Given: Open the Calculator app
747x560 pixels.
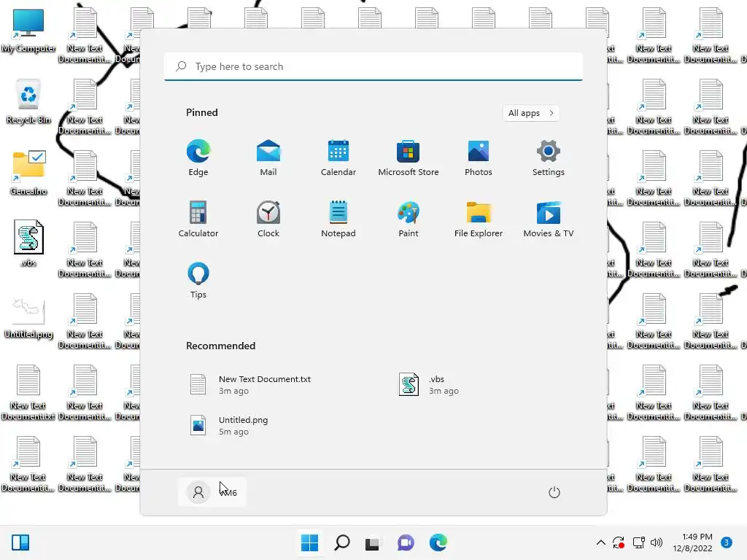Looking at the screenshot, I should click(x=198, y=219).
